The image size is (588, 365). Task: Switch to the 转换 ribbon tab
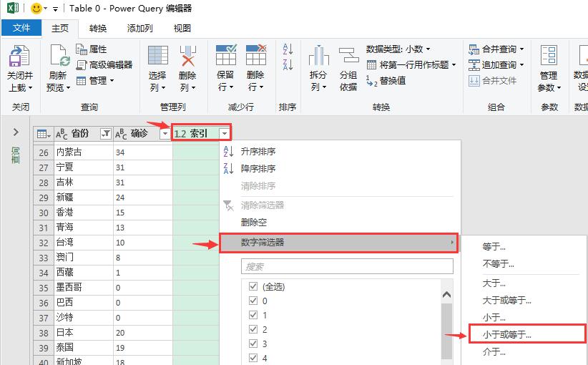[x=98, y=28]
